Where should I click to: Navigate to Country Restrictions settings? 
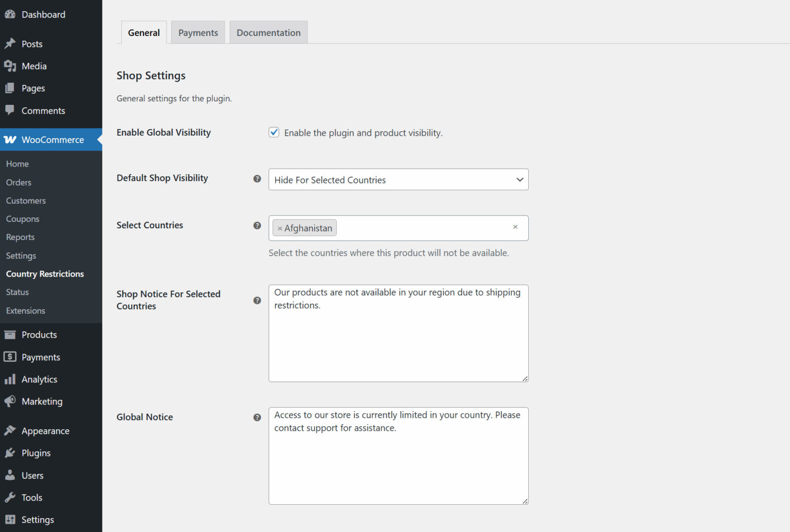click(x=45, y=273)
